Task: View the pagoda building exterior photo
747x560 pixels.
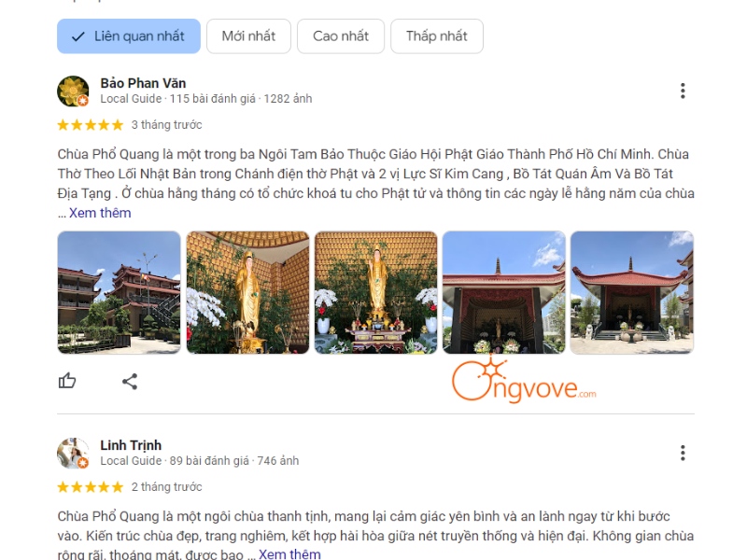Action: tap(120, 292)
